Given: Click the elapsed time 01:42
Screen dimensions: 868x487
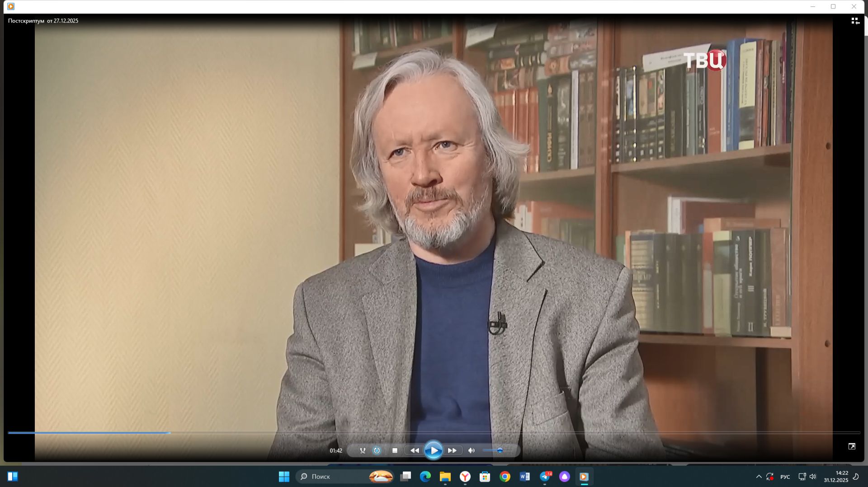Looking at the screenshot, I should click(x=336, y=450).
